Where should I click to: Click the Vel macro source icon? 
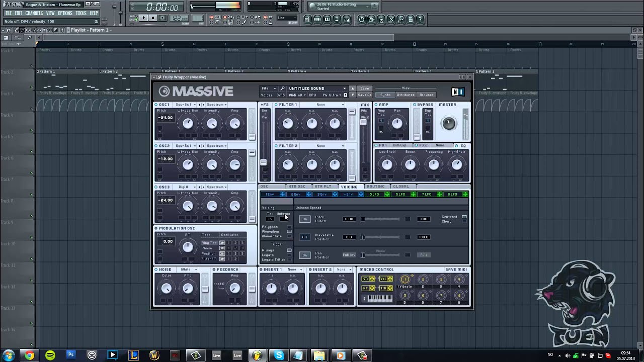point(386,279)
